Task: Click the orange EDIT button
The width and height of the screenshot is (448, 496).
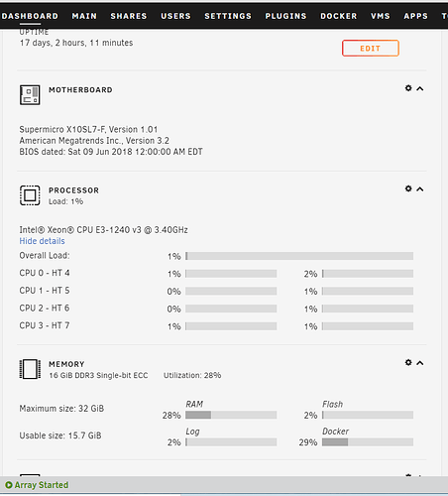Action: (371, 49)
